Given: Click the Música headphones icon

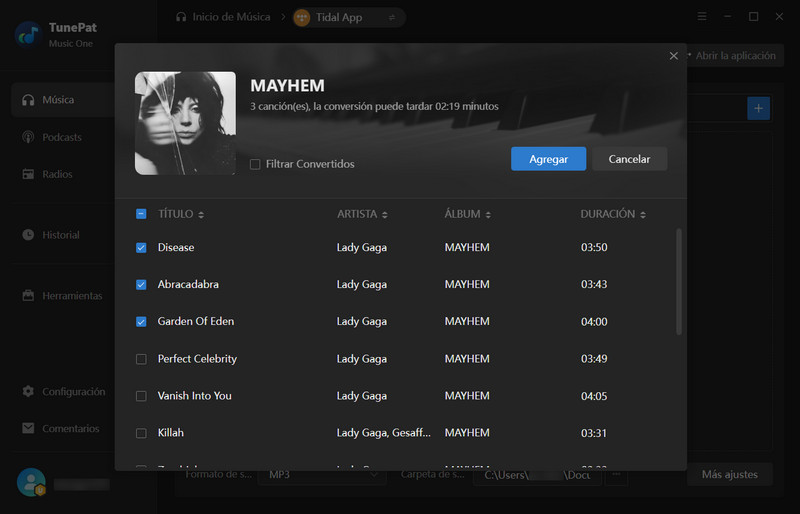Looking at the screenshot, I should coord(28,100).
